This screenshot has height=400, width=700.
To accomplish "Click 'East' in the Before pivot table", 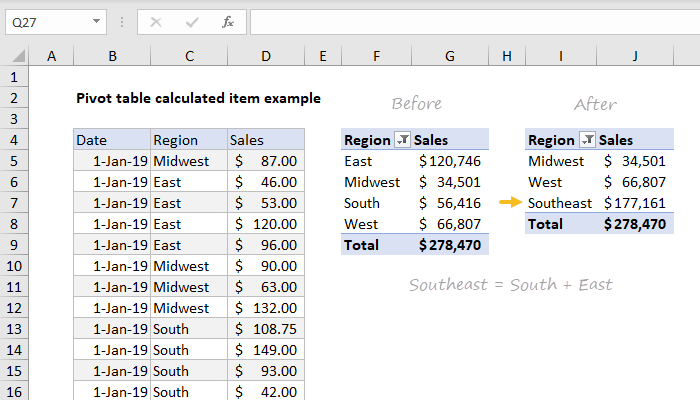I will [358, 161].
